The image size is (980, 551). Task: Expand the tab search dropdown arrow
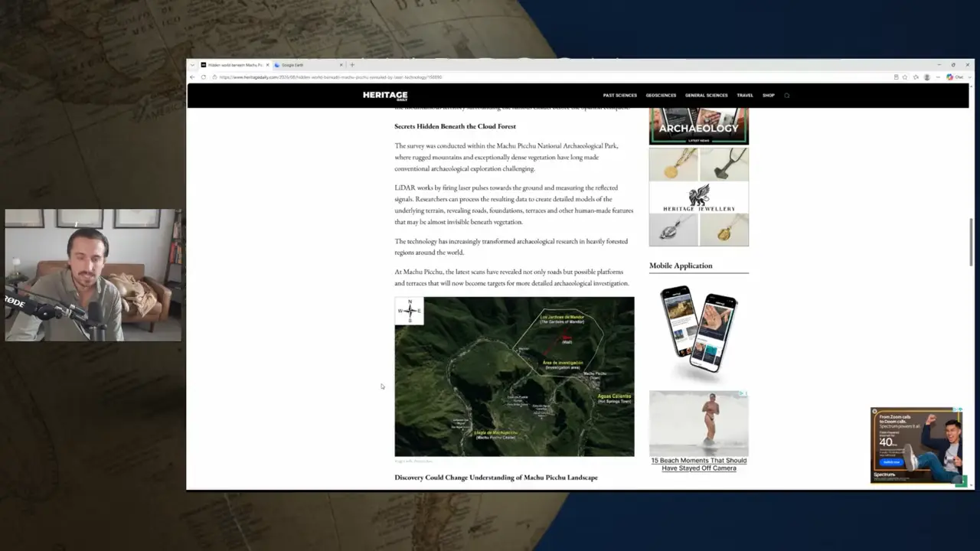tap(192, 65)
